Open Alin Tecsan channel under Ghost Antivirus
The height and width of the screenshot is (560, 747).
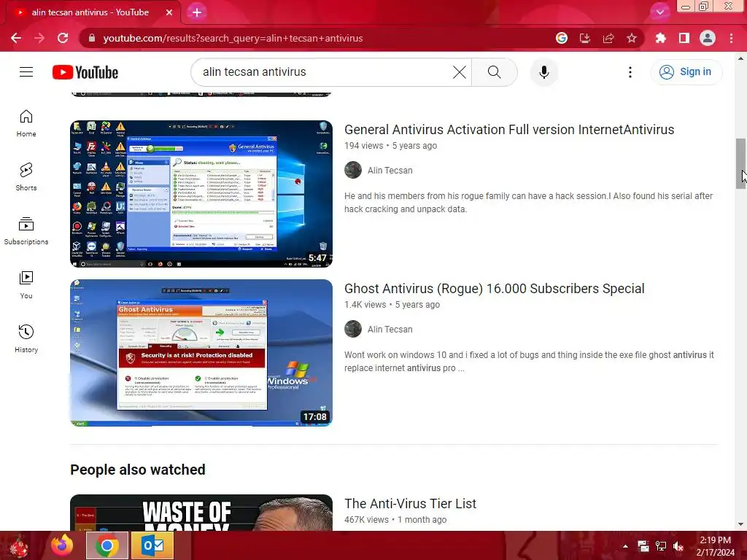coord(390,330)
